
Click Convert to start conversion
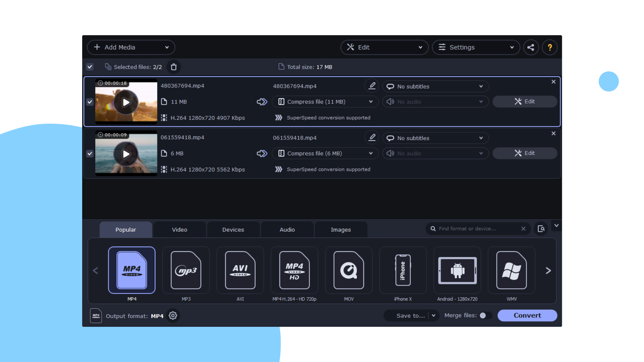point(527,316)
